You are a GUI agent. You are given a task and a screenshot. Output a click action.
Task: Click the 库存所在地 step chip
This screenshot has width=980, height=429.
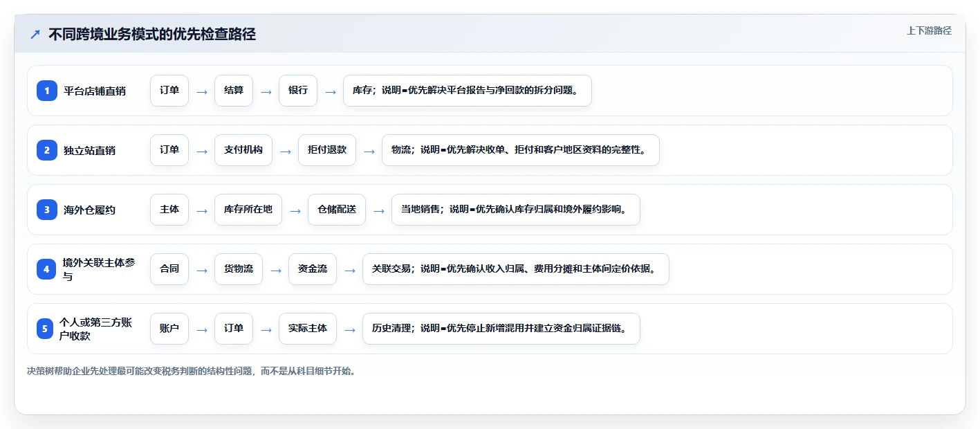click(248, 210)
